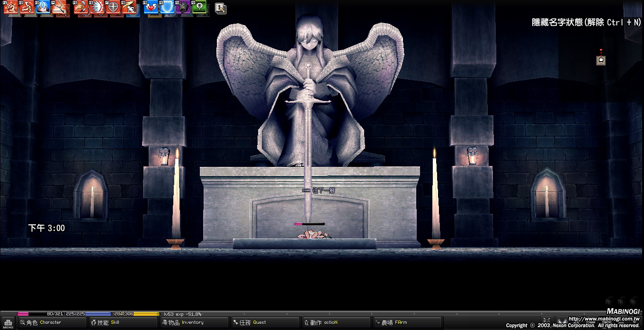Open the Skill window

[x=122, y=322]
